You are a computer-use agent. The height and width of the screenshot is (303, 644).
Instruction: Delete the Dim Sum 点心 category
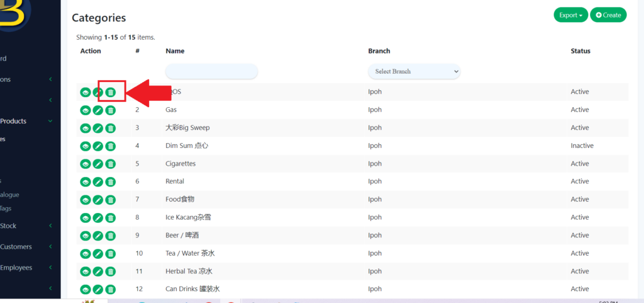[110, 146]
